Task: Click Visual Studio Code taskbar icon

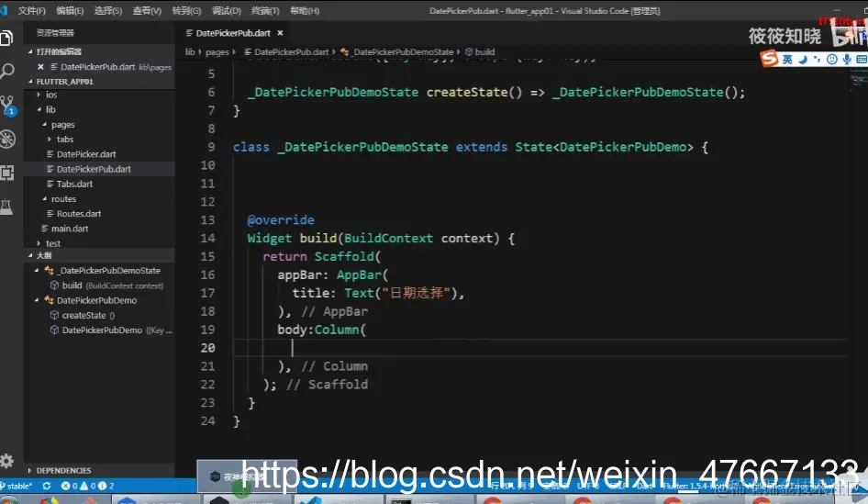Action: click(313, 500)
